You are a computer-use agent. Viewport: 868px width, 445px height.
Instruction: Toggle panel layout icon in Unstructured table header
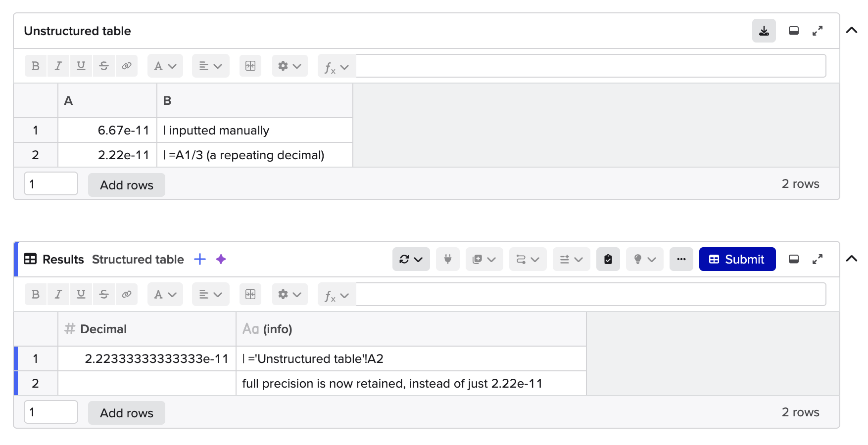793,31
